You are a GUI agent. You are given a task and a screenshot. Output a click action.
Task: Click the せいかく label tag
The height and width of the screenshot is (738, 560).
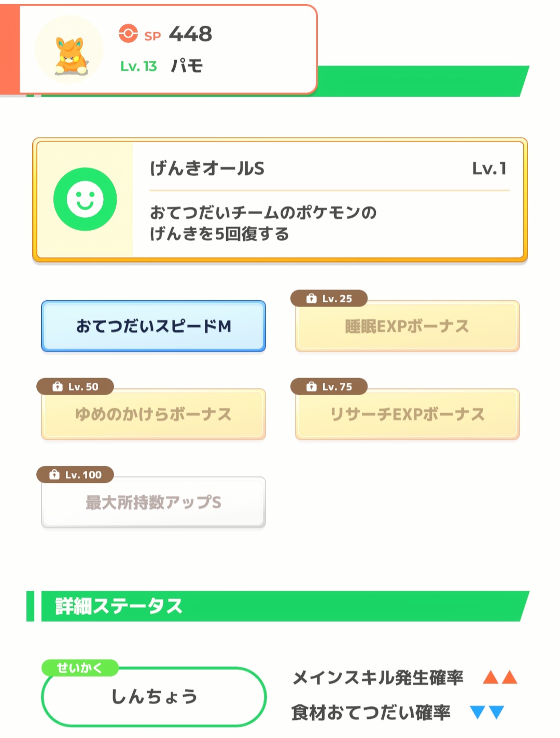(80, 668)
